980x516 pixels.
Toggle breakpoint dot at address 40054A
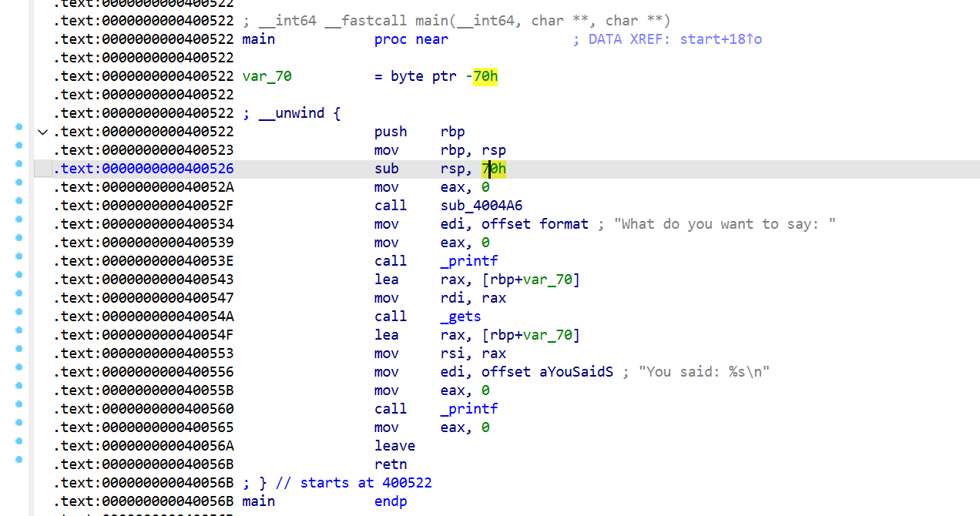tap(19, 311)
